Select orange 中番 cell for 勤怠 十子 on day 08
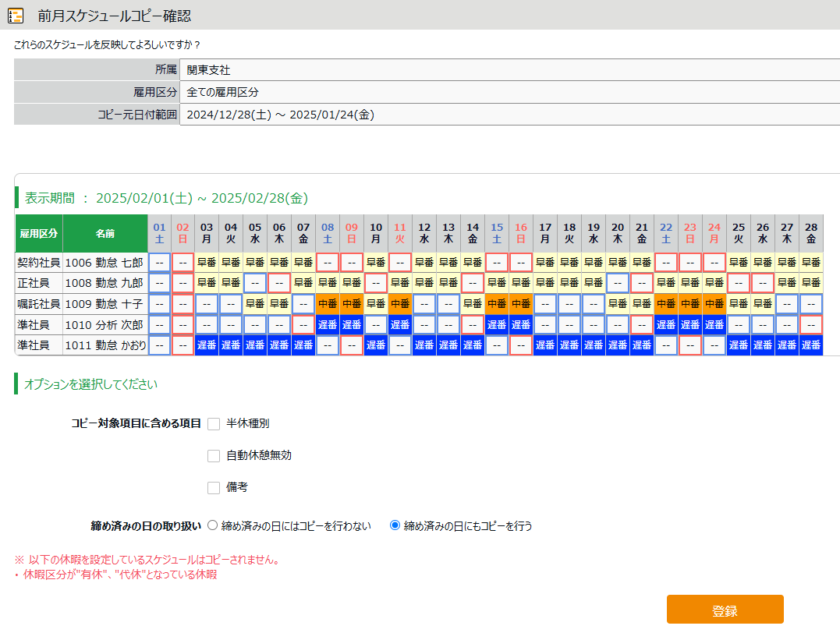Image resolution: width=840 pixels, height=640 pixels. [x=328, y=304]
